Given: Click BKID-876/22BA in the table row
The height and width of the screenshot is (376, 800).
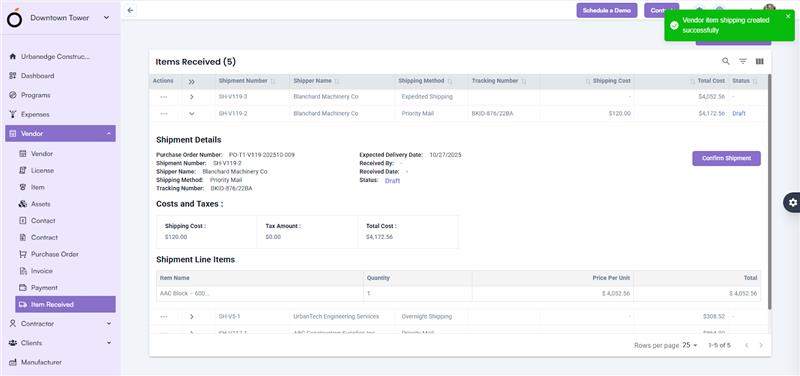Looking at the screenshot, I should pyautogui.click(x=492, y=114).
